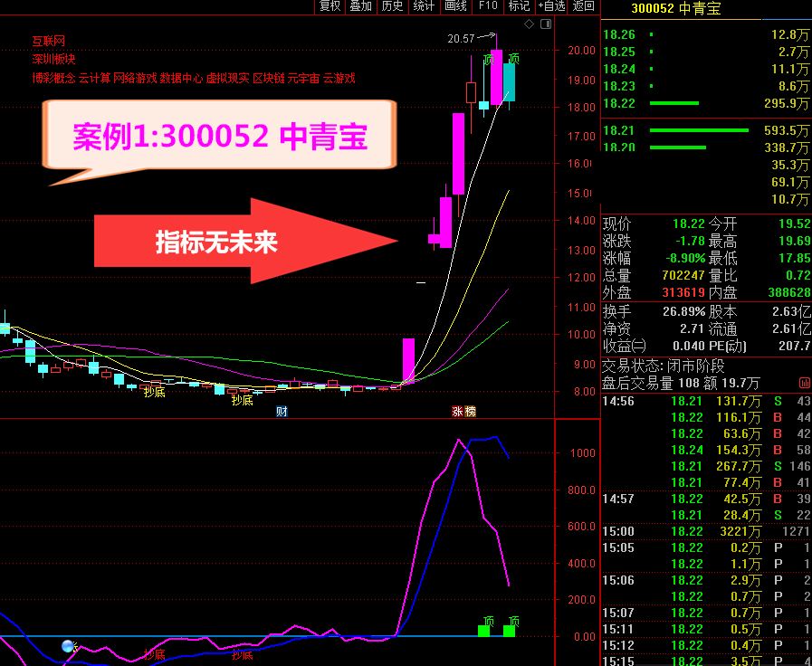Screen dimensions: 812x666
Task: Select the 18.26 order book price
Action: (619, 34)
